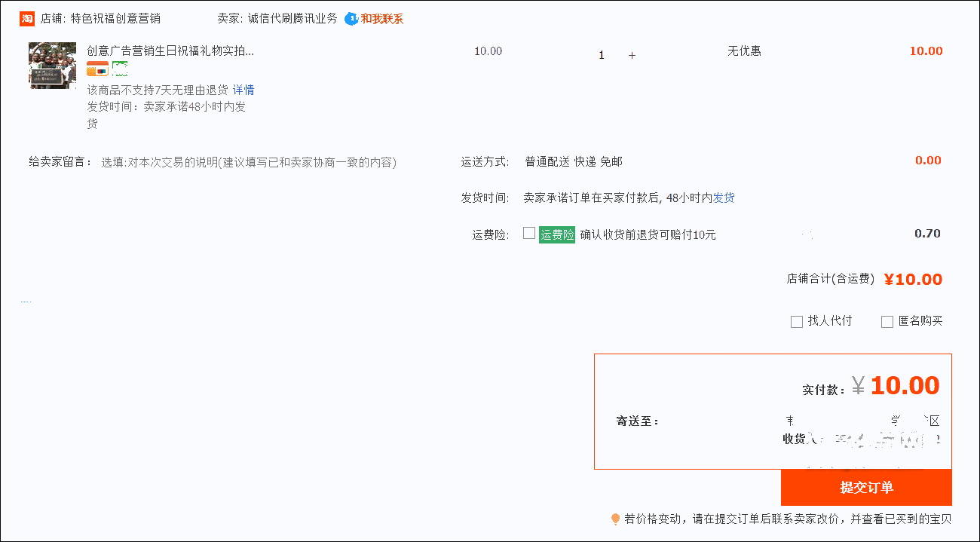
Task: Enable the 运费险 shipping insurance checkbox
Action: click(x=529, y=233)
